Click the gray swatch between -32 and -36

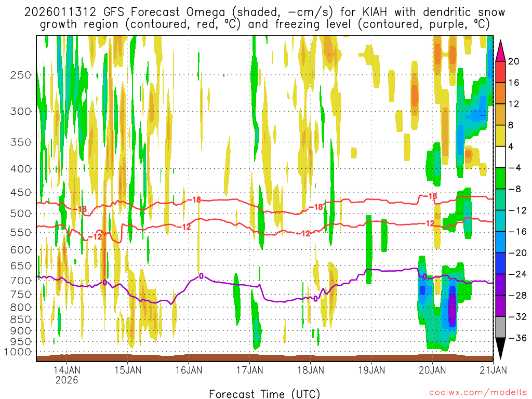[x=500, y=327]
